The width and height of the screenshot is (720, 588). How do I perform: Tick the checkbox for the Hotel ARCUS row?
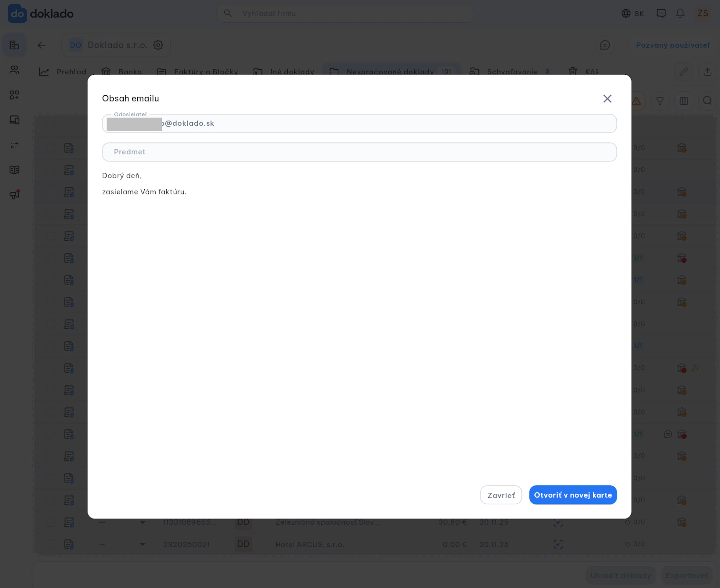point(51,544)
